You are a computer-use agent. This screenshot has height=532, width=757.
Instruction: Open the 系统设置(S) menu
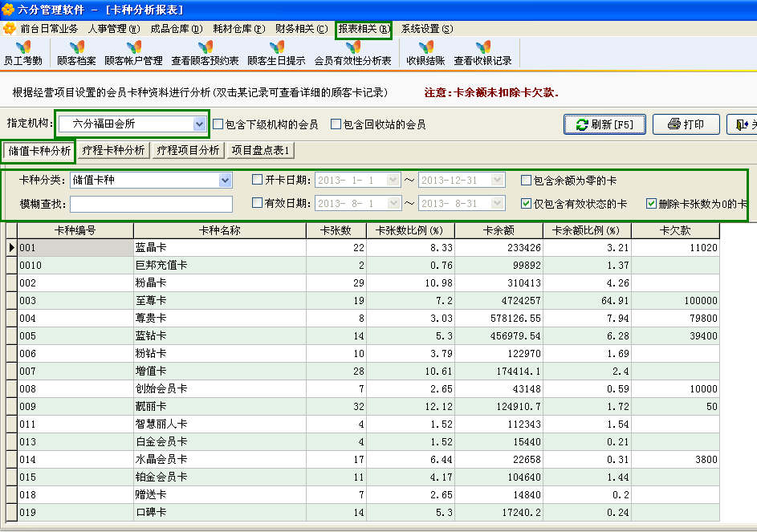[x=427, y=29]
